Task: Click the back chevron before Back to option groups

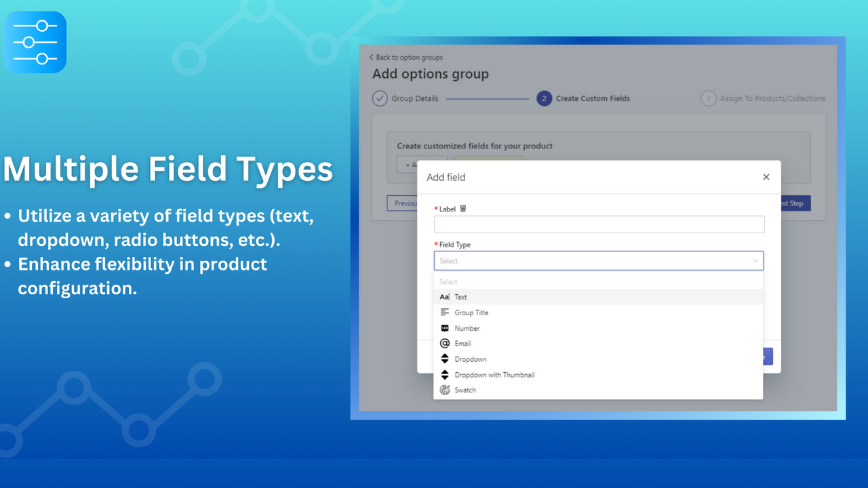Action: [x=371, y=58]
